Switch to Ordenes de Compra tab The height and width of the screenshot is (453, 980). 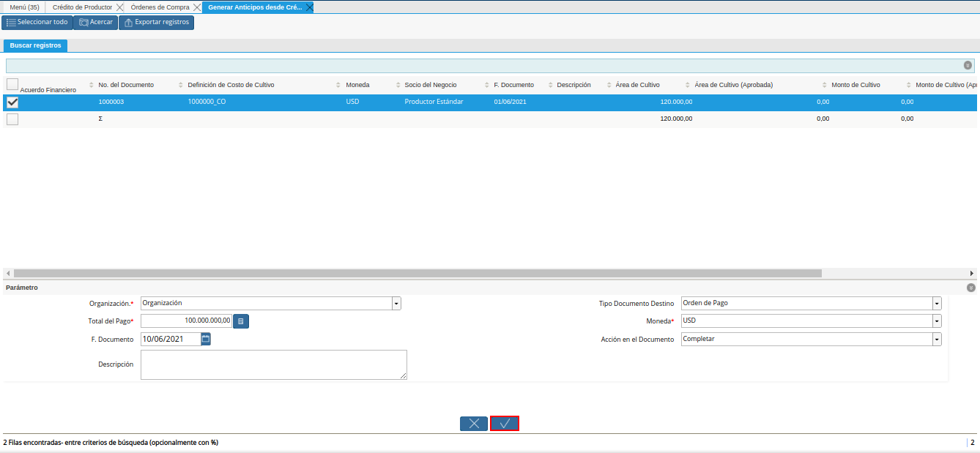160,7
